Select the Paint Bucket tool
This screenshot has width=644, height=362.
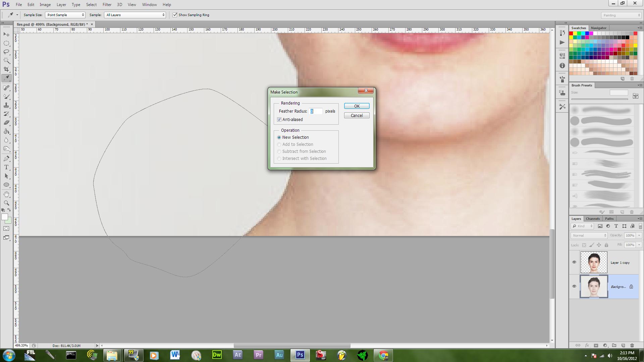point(6,131)
